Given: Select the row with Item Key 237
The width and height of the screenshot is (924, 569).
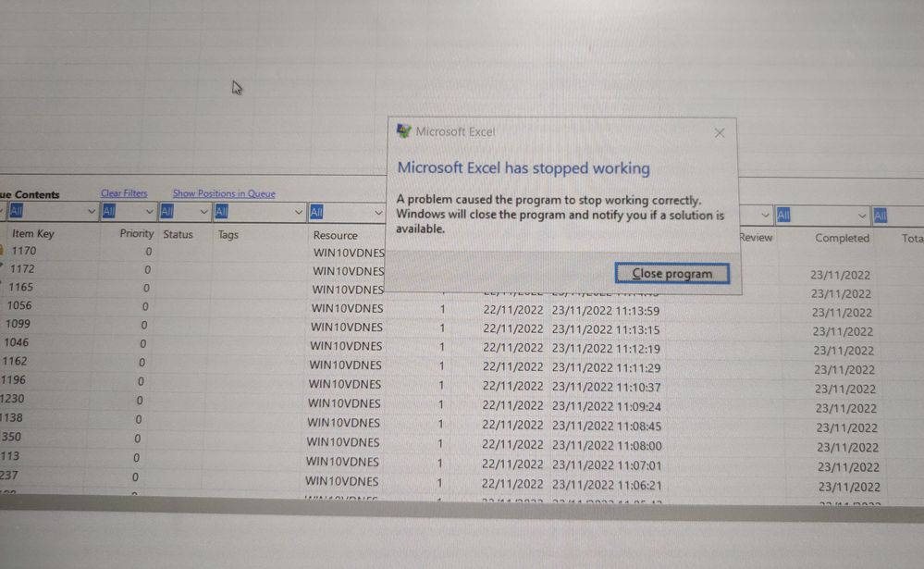Looking at the screenshot, I should [9, 475].
